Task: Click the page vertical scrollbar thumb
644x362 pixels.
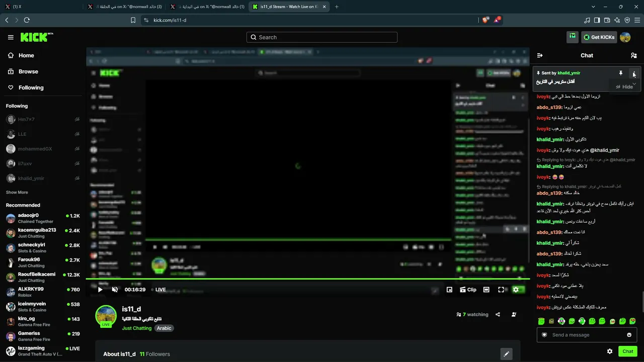Action: 642,301
